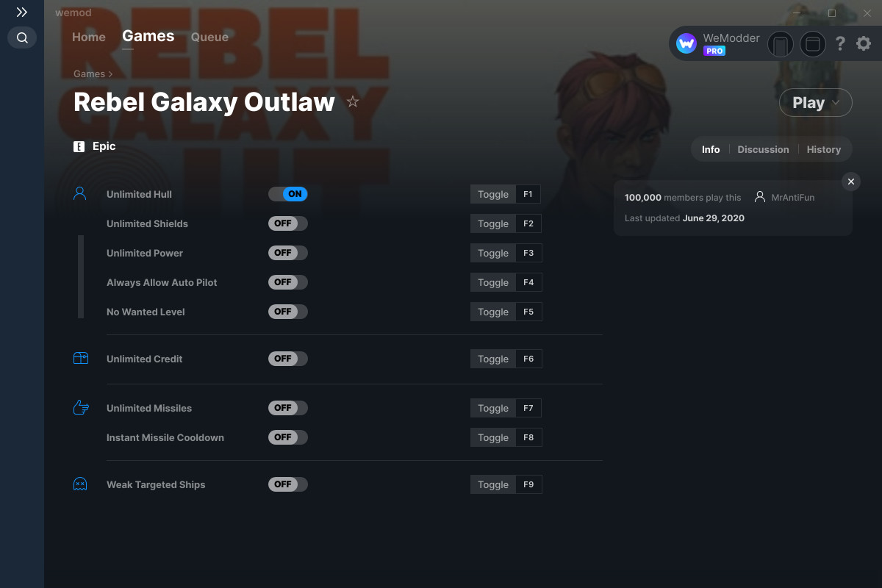Open the help question mark icon
The width and height of the screenshot is (882, 588).
pos(840,43)
